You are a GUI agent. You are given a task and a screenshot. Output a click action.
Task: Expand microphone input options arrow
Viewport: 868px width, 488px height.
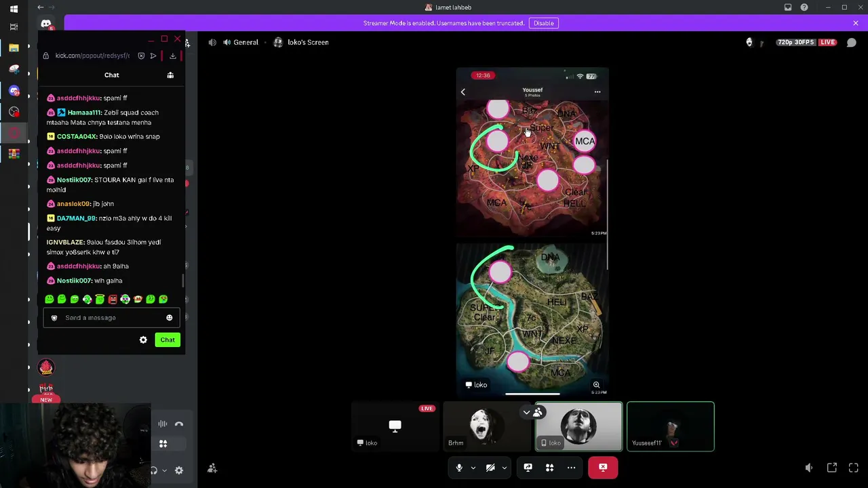473,468
